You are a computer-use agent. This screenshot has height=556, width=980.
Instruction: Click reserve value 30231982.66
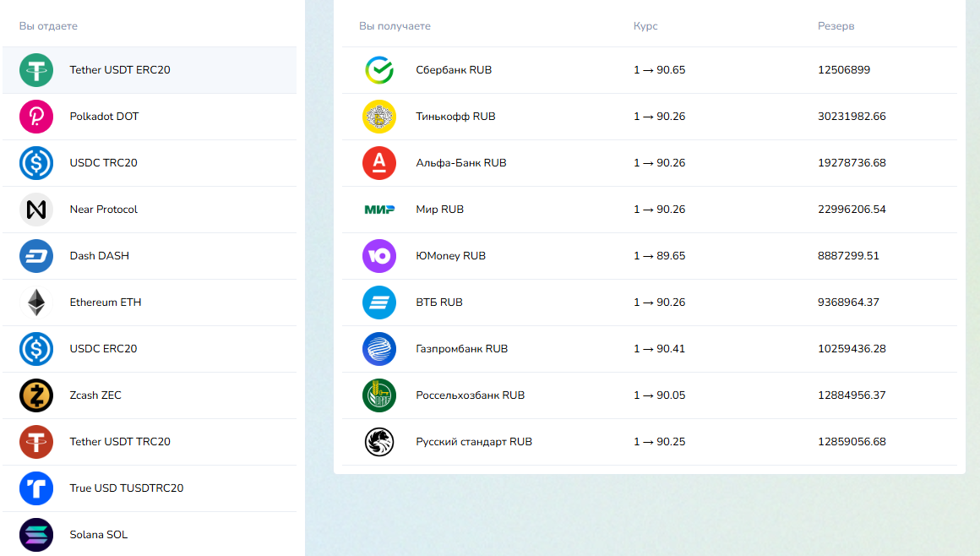(x=852, y=117)
